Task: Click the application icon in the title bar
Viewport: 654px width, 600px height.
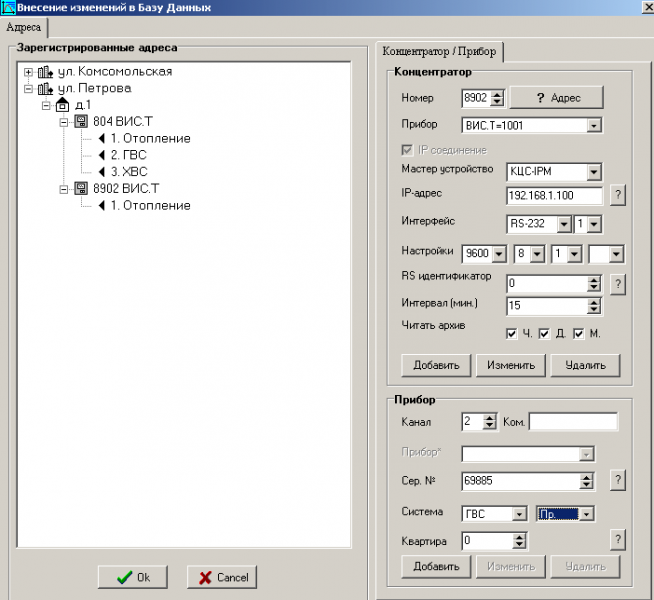Action: (x=8, y=7)
